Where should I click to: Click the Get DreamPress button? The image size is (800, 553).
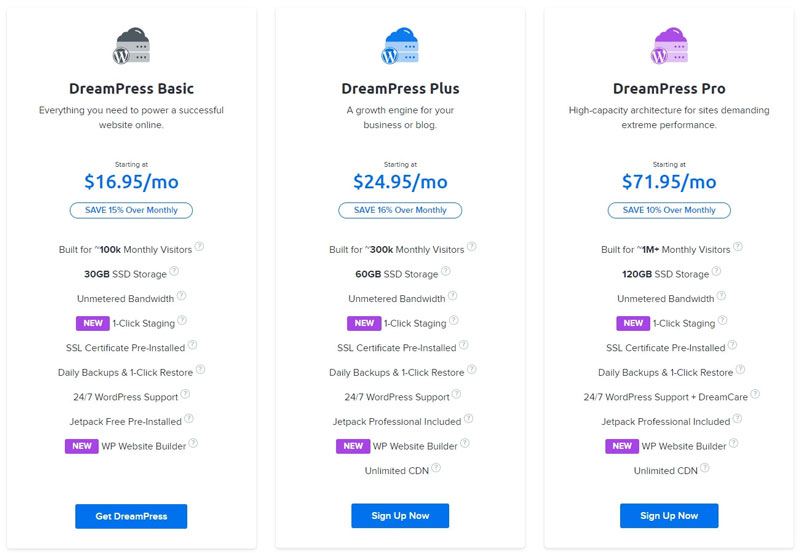(131, 516)
